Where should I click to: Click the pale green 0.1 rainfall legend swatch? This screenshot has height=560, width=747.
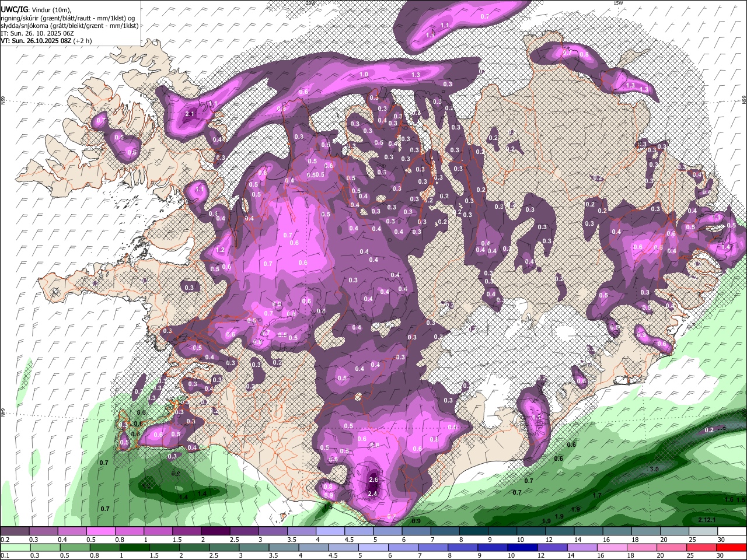coord(15,548)
